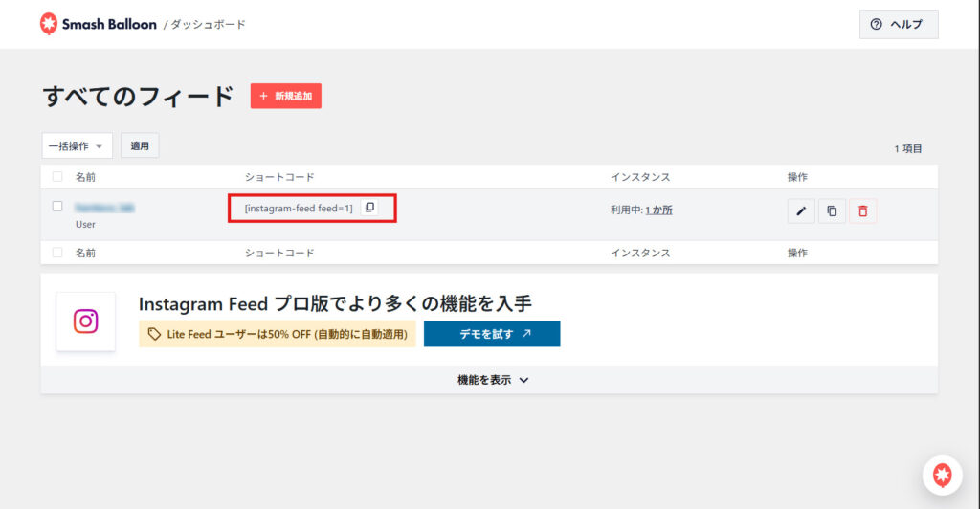Click the 新規追加 add new button

[x=285, y=96]
